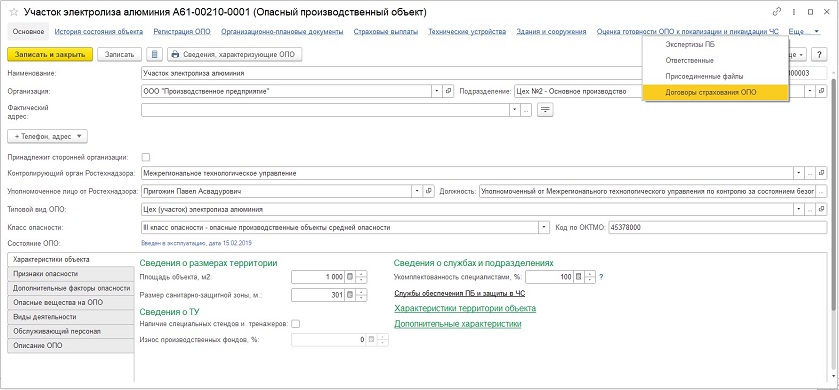This screenshot has height=390, width=839.
Task: Open + Телефон, адрес dropdown button
Action: (47, 136)
